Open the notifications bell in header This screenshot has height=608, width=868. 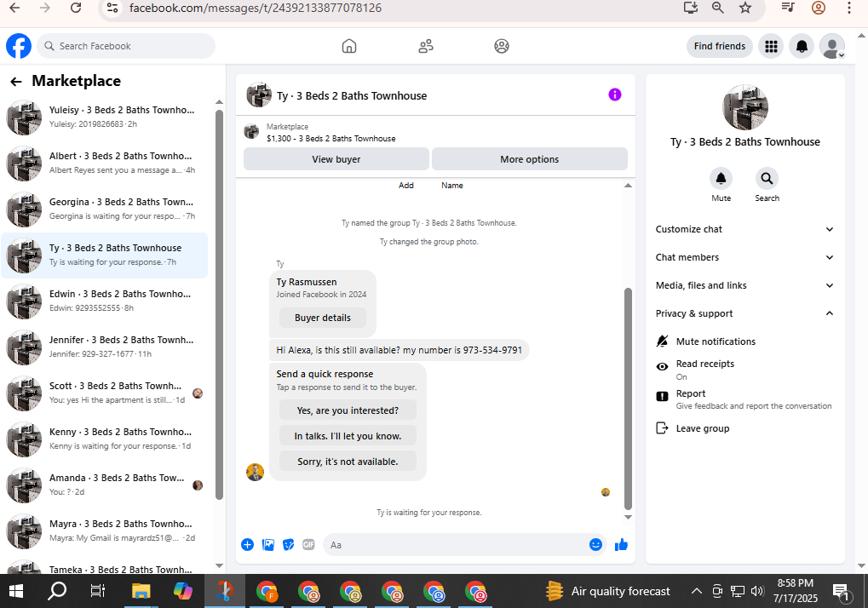coord(802,47)
